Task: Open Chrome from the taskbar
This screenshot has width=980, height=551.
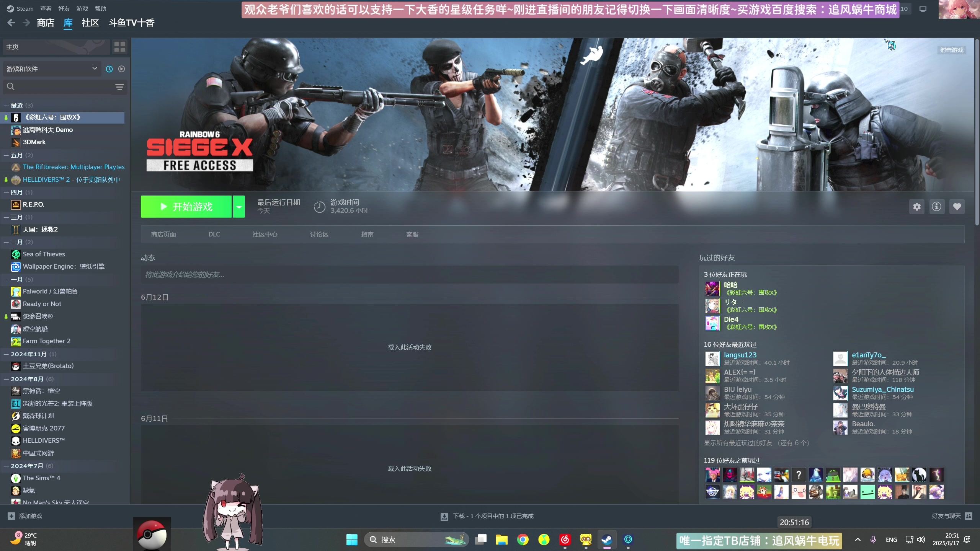Action: click(523, 540)
